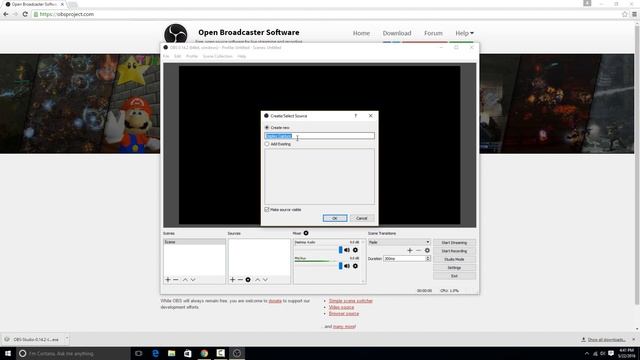Confirm dialog with OK button
Image resolution: width=640 pixels, height=360 pixels.
click(x=335, y=218)
